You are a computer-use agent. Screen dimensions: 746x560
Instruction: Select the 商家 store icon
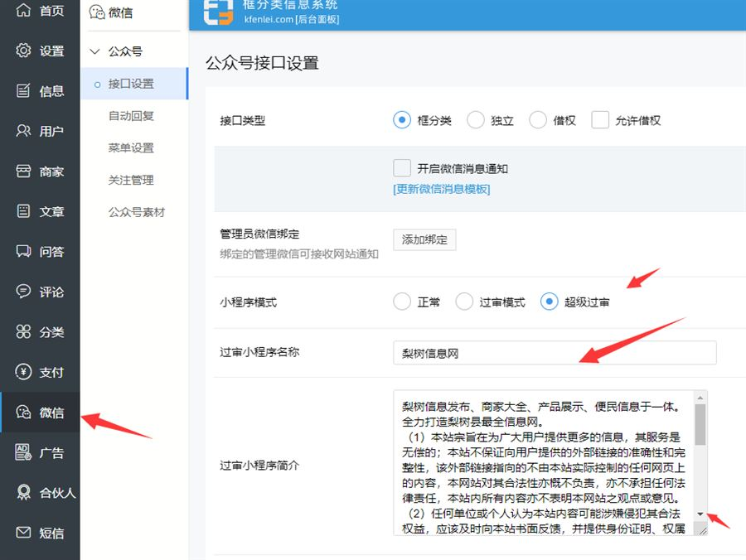click(x=23, y=171)
